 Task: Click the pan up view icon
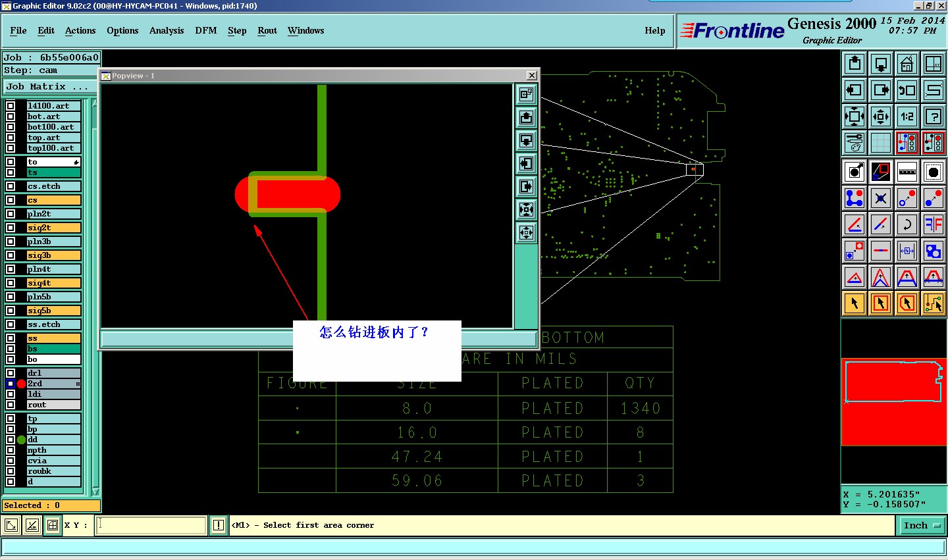pos(855,64)
